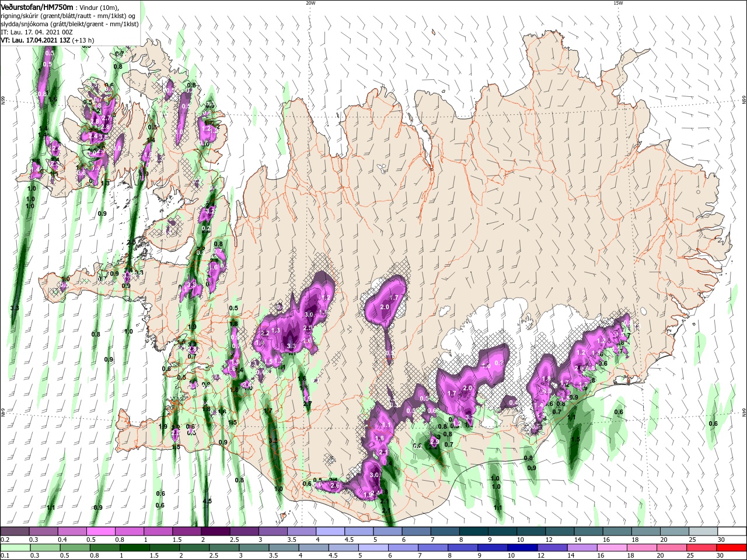The image size is (747, 560).
Task: Click the 20W longitude label
Action: tap(310, 3)
